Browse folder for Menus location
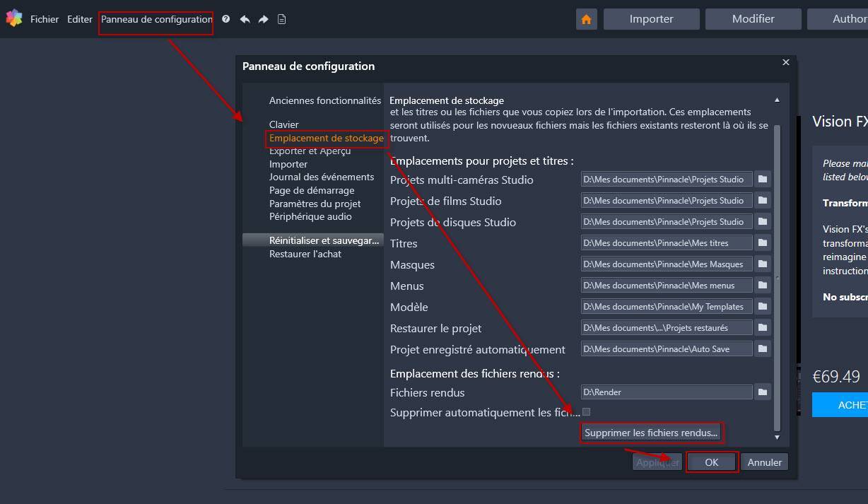 pyautogui.click(x=763, y=286)
